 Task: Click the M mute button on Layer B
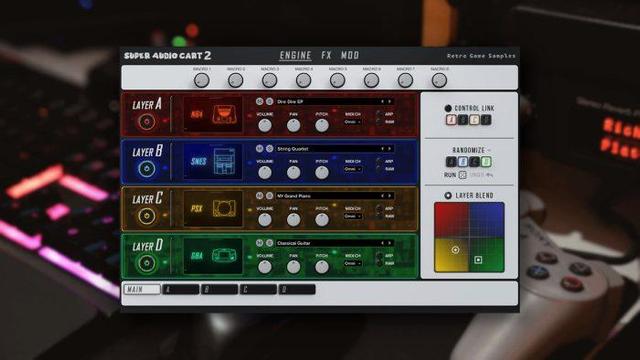coord(260,149)
